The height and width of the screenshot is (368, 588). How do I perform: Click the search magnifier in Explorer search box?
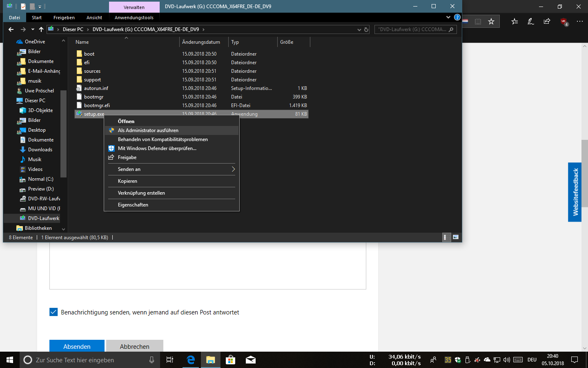coord(451,29)
